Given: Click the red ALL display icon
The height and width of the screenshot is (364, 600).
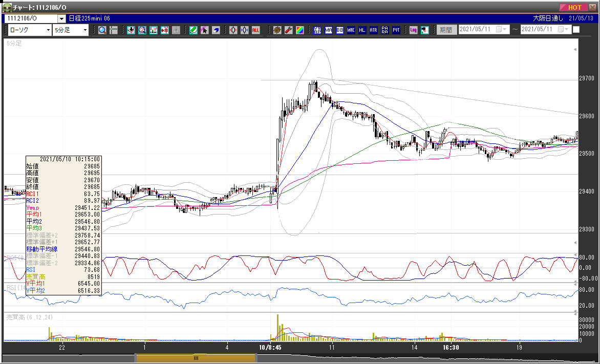Looking at the screenshot, I should pos(255,30).
